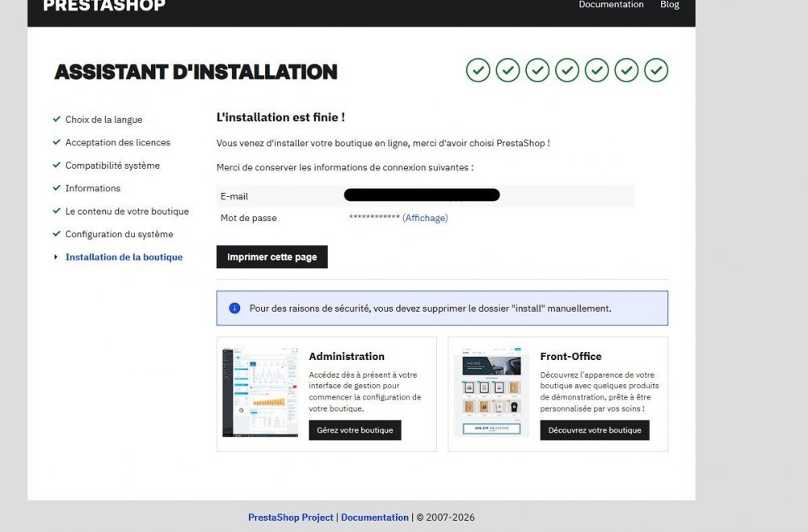Click the first completed step circle icon
This screenshot has height=532, width=808.
coord(478,70)
